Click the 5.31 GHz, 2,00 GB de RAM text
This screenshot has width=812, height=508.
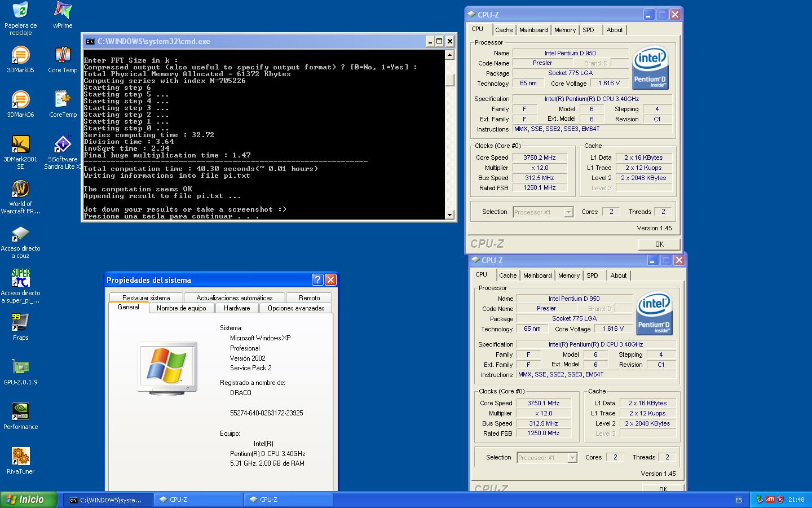[x=267, y=463]
